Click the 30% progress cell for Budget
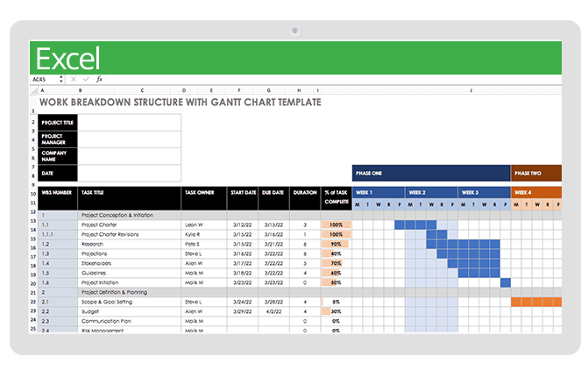 (337, 311)
